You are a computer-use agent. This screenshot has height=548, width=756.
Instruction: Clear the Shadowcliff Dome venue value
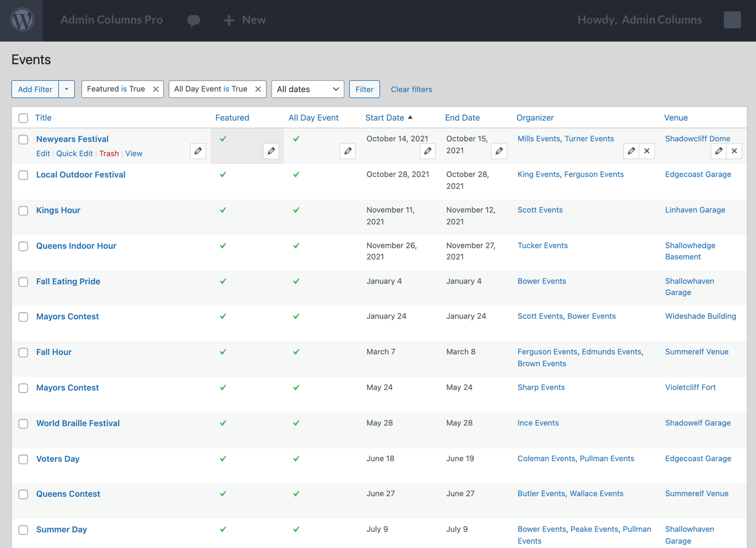(x=734, y=151)
